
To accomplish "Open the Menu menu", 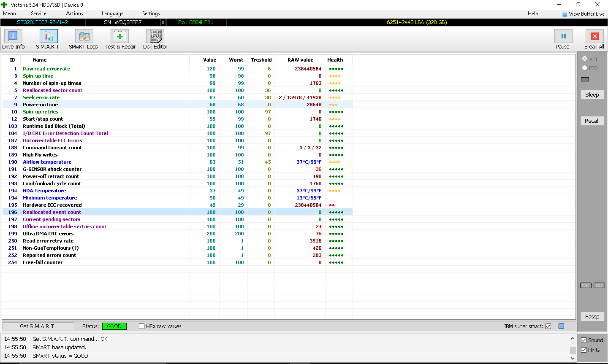I will click(x=9, y=13).
